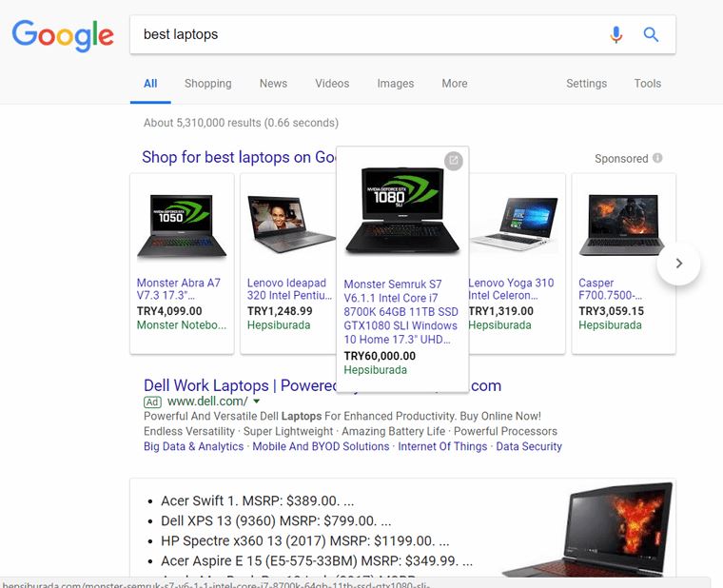Image resolution: width=723 pixels, height=588 pixels.
Task: Click Casper laptop thumbnail
Action: pos(622,225)
